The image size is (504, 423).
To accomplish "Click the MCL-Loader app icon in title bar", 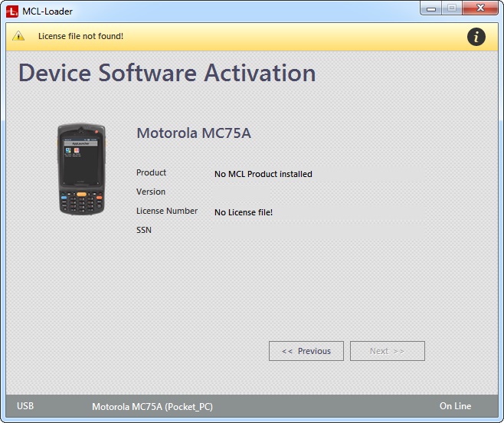I will point(13,11).
